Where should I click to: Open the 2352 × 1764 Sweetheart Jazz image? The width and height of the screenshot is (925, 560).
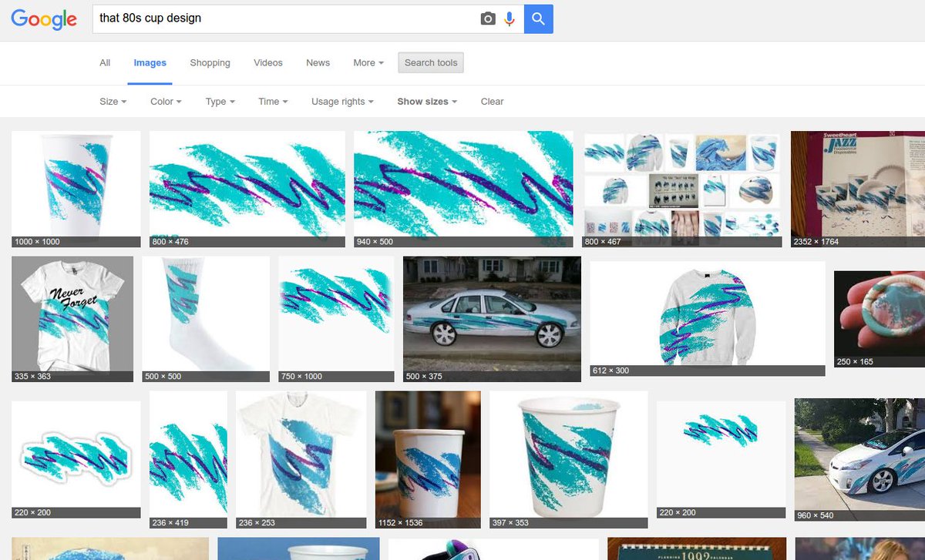click(x=858, y=189)
